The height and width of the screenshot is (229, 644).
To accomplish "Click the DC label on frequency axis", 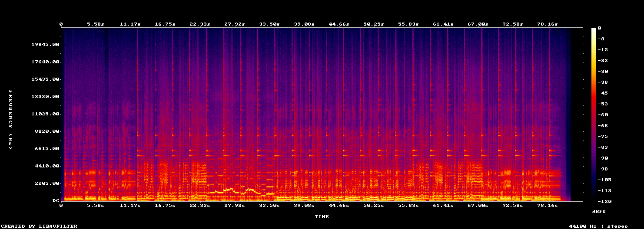I will (56, 201).
